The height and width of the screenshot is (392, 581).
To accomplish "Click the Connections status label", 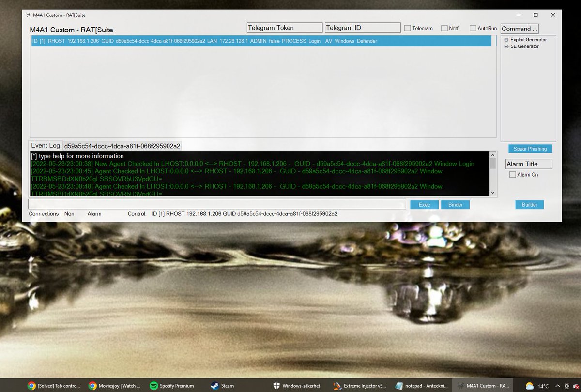I will [44, 214].
